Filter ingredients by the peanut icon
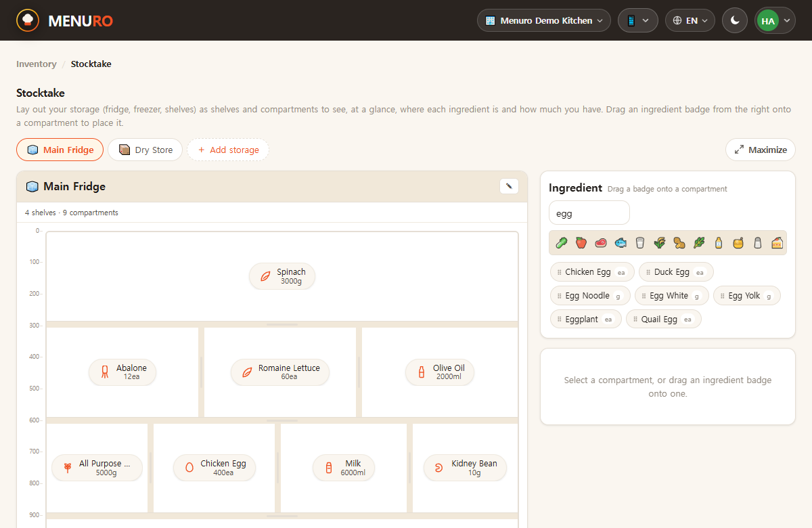Image resolution: width=812 pixels, height=528 pixels. 679,242
